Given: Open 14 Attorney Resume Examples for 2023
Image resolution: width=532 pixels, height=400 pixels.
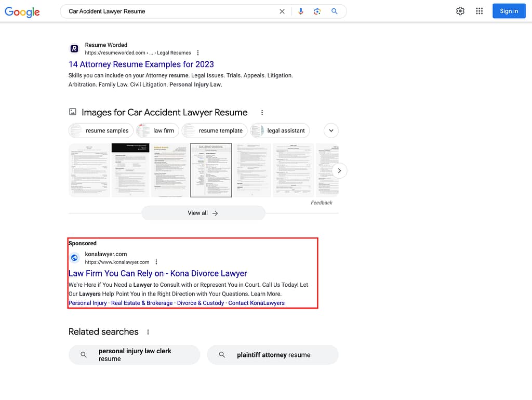Looking at the screenshot, I should pos(141,64).
